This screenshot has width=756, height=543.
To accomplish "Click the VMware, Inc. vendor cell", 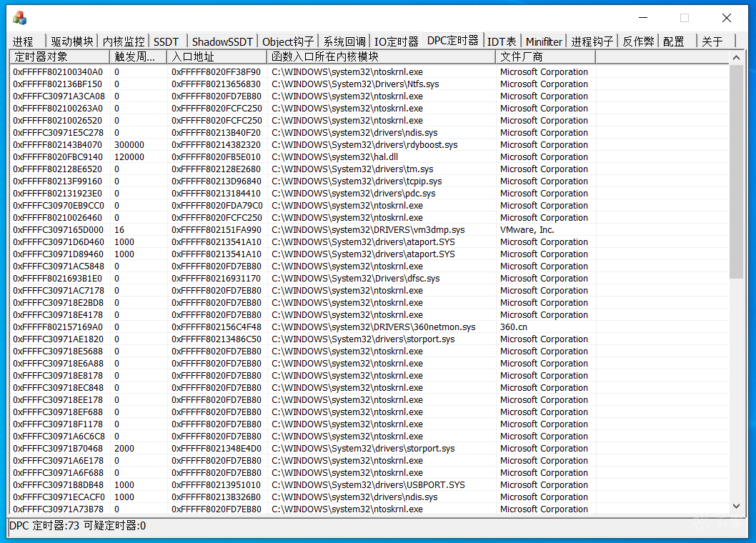I will pos(527,229).
